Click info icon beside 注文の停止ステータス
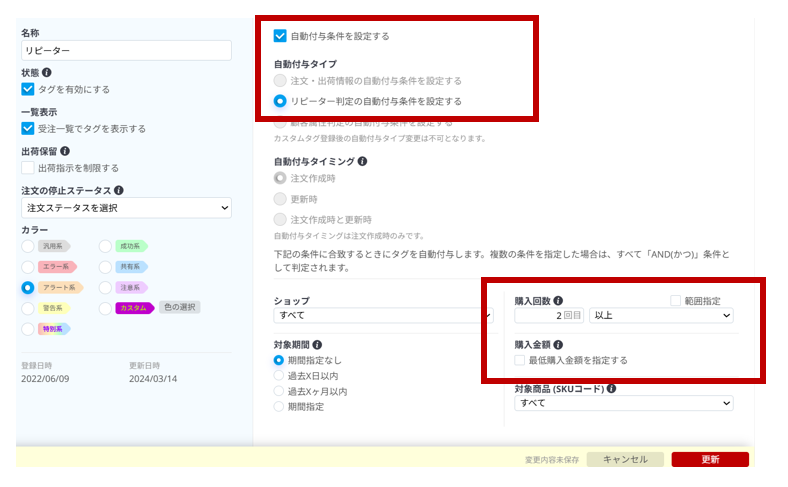788x487 pixels. pyautogui.click(x=119, y=190)
